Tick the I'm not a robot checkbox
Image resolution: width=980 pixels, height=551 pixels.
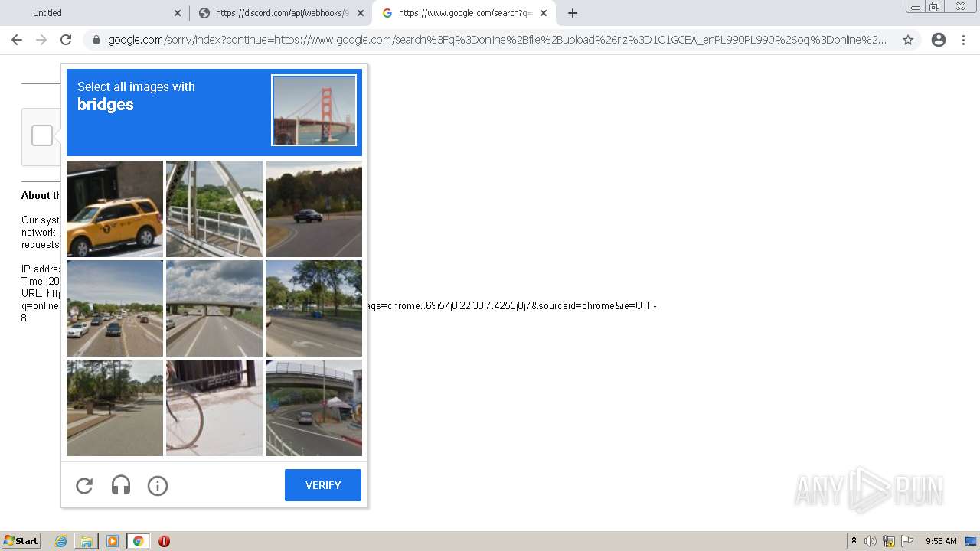tap(42, 136)
